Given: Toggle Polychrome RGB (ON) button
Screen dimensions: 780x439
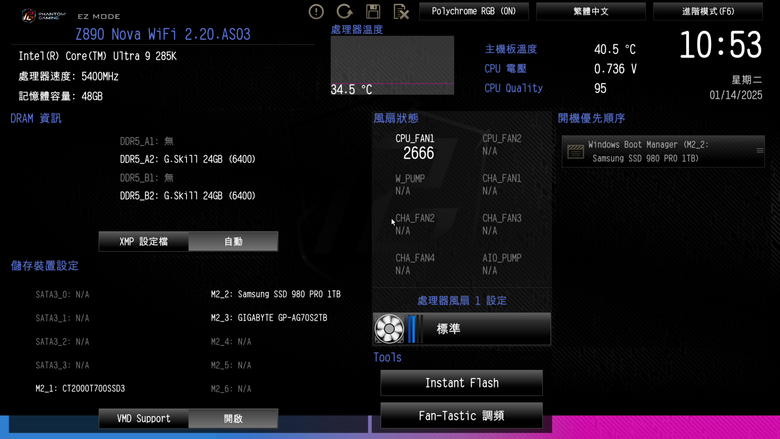Looking at the screenshot, I should 474,11.
